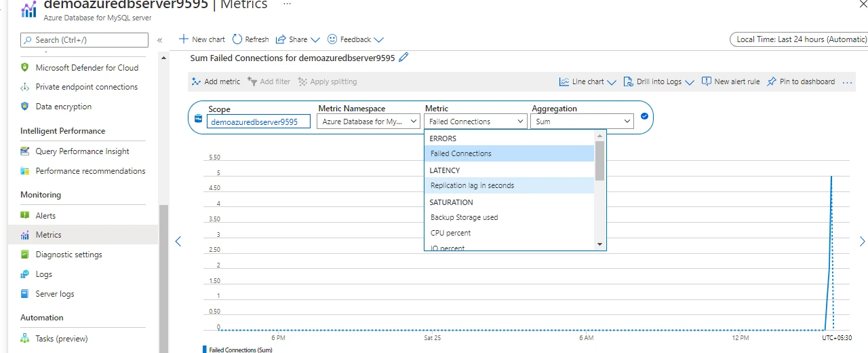This screenshot has height=353, width=868.
Task: Click the Alerts icon in sidebar
Action: pyautogui.click(x=25, y=215)
